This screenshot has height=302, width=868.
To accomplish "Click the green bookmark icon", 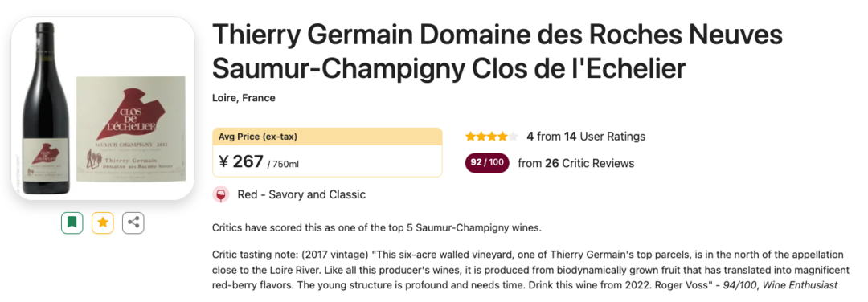I will coord(72,222).
